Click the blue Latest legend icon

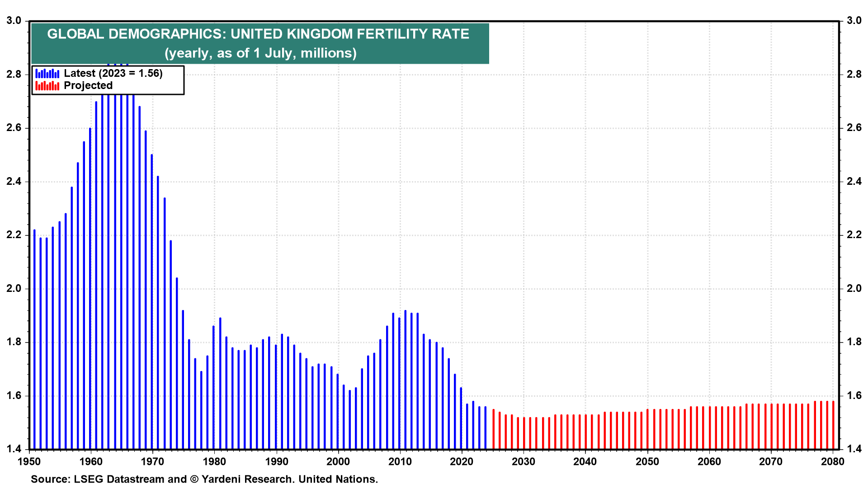[x=47, y=74]
